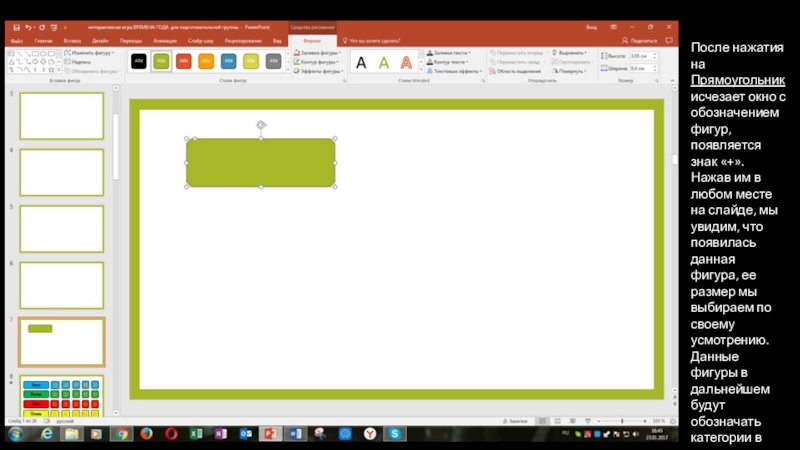Expand the shape styles gallery
Image resolution: width=800 pixels, height=450 pixels.
coord(288,70)
